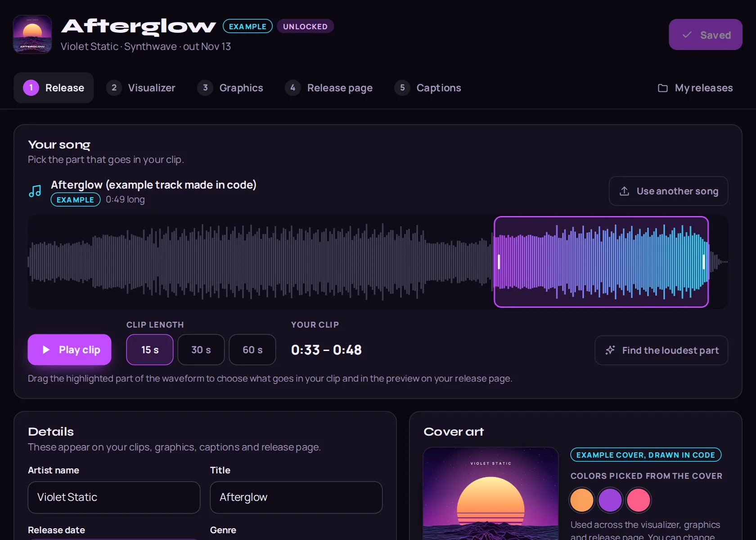
Task: Click the right handle of waveform selection
Action: tap(704, 262)
